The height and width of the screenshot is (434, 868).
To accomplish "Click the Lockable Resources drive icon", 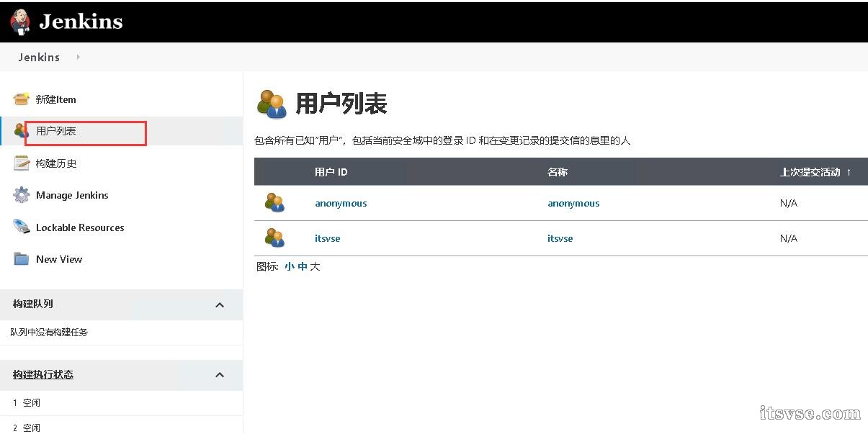I will pos(22,227).
